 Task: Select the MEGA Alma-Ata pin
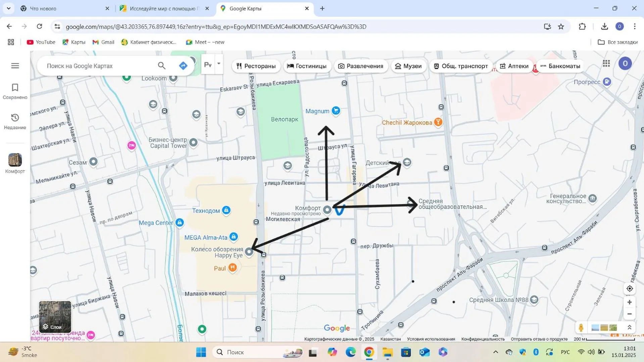click(x=234, y=237)
